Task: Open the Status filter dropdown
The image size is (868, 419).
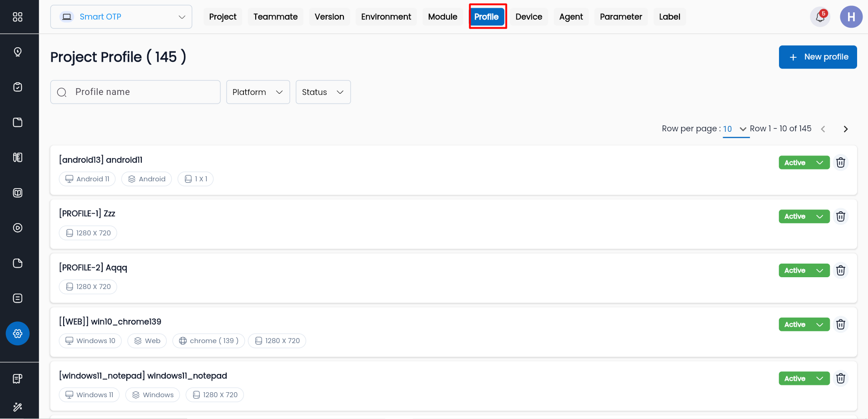Action: pos(323,92)
